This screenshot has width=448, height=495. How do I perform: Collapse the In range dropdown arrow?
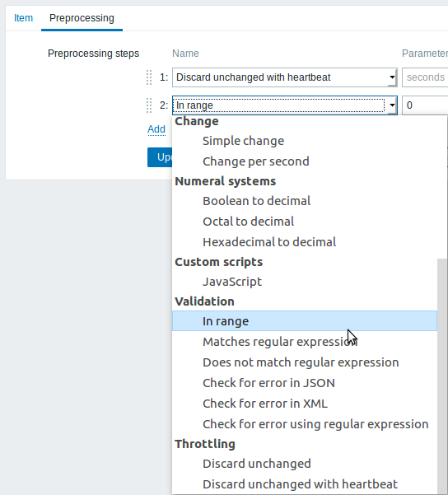(392, 105)
